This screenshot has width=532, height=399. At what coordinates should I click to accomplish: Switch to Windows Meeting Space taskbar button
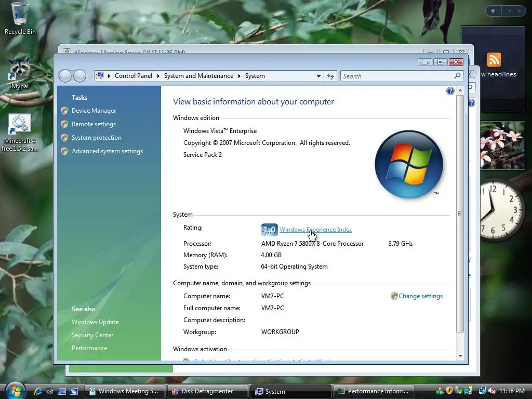coord(124,391)
